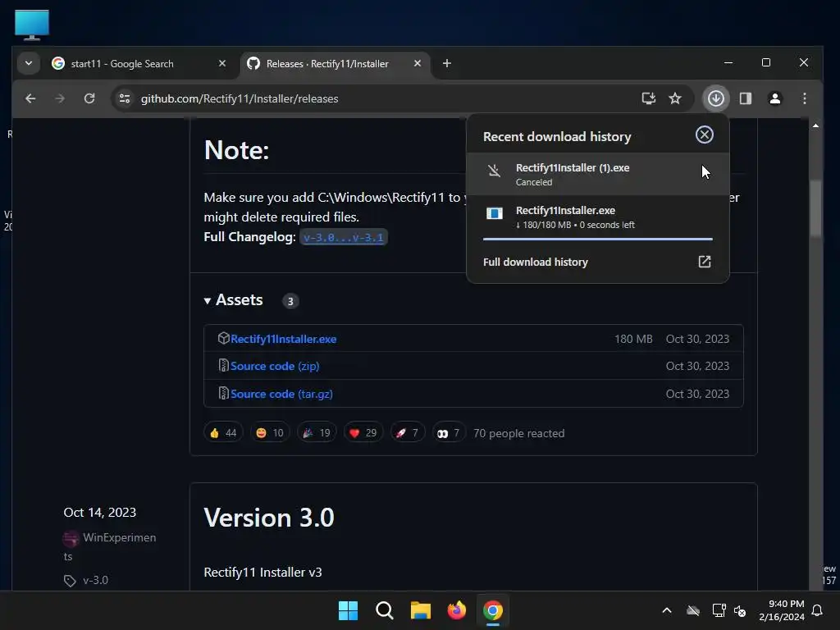Download Source code (tar.gz)

pyautogui.click(x=282, y=394)
